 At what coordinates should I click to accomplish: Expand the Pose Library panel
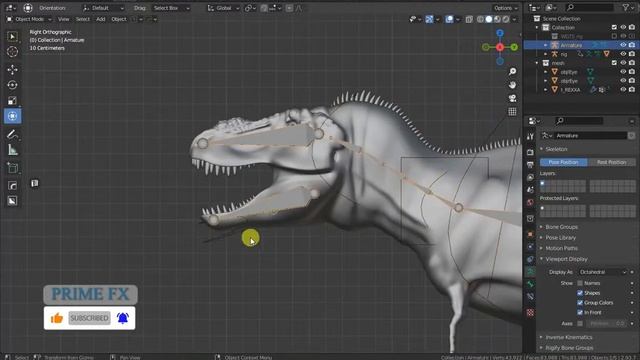click(560, 238)
